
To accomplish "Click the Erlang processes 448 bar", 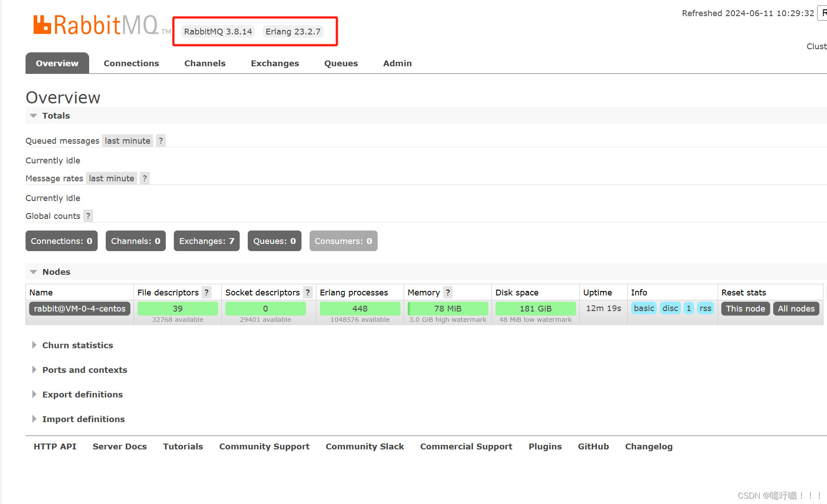I will (360, 308).
